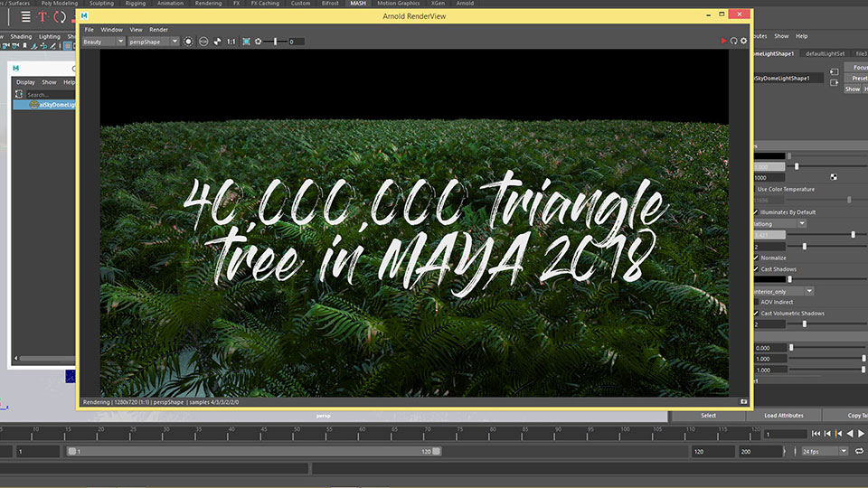Open the interior_only portal mode dropdown

(783, 291)
